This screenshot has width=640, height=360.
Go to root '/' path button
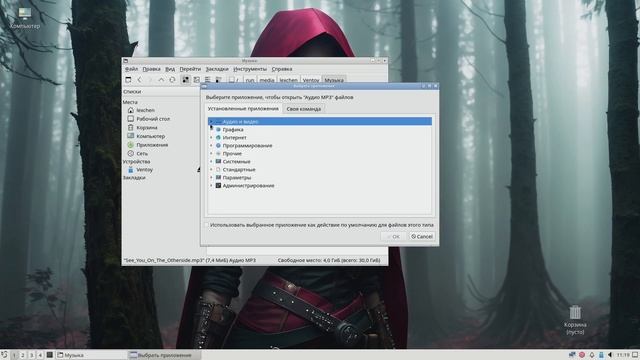click(x=234, y=80)
